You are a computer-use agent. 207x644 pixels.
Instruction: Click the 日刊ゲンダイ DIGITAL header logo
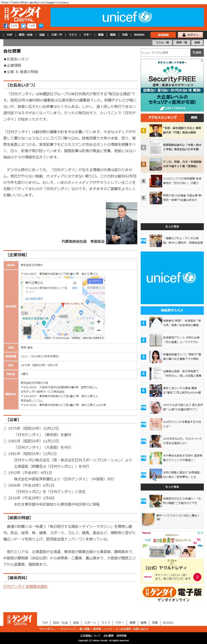[x=23, y=14]
